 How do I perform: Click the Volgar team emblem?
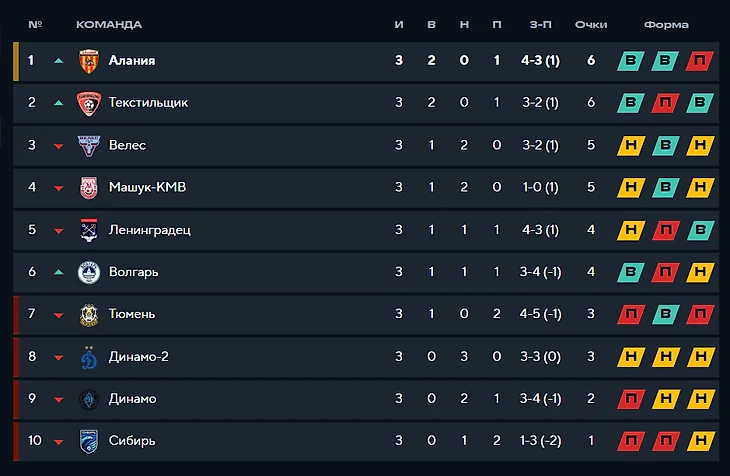89,272
